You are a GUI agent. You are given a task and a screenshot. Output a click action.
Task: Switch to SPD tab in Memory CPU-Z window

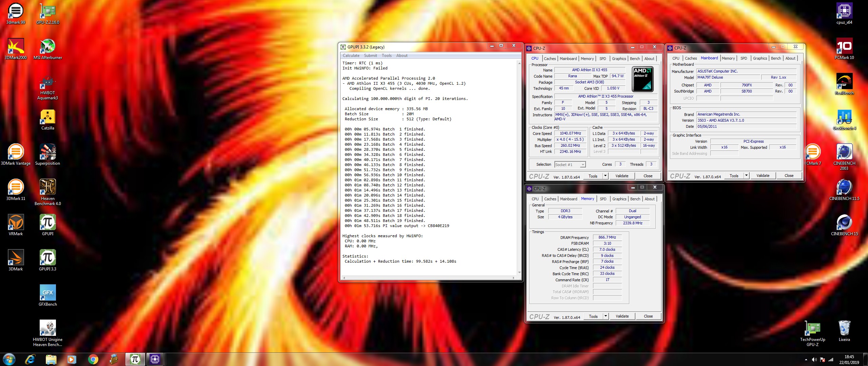pyautogui.click(x=603, y=199)
